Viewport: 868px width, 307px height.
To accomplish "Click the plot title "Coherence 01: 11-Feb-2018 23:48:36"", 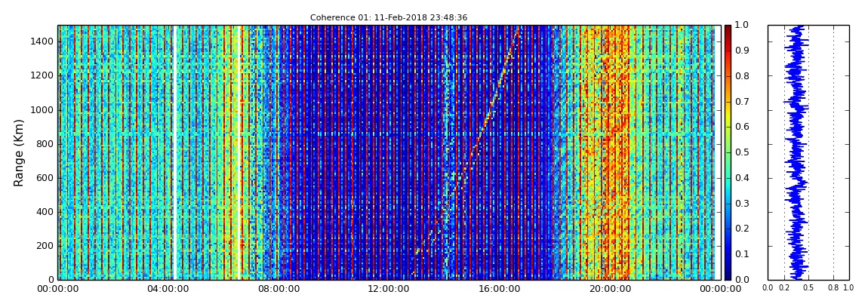I will (x=389, y=17).
